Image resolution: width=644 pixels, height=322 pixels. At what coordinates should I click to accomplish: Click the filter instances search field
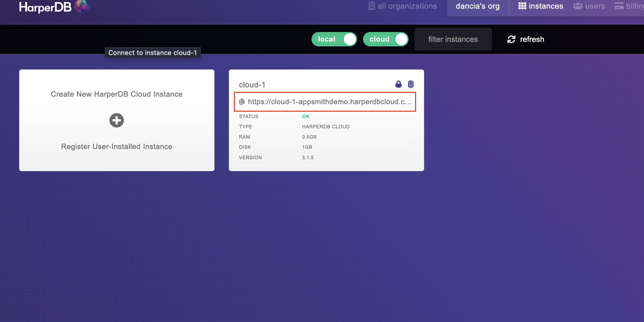click(453, 39)
